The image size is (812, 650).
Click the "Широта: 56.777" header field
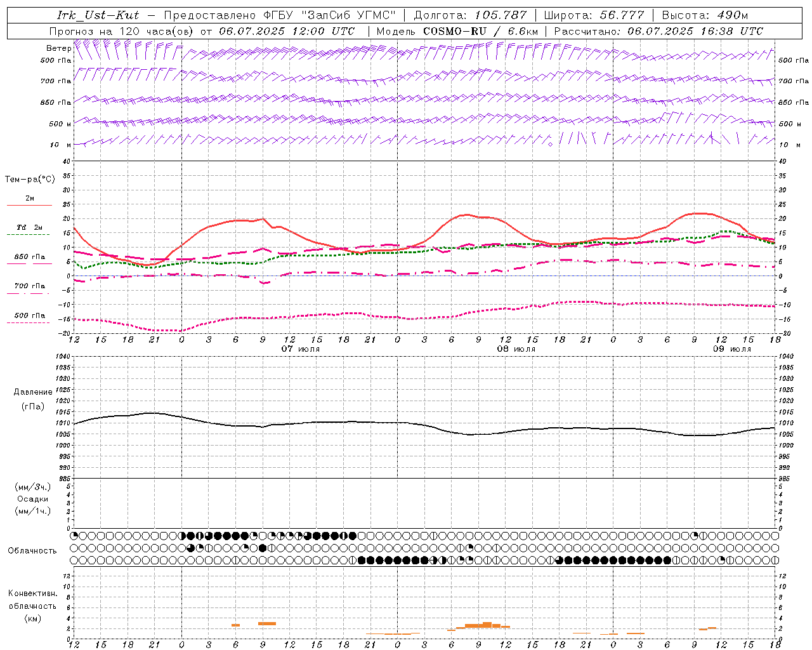tap(594, 15)
